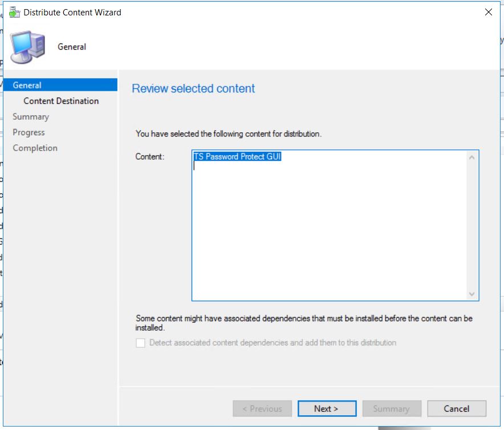Close the Distribute Content Wizard window
504x430 pixels.
(x=489, y=11)
